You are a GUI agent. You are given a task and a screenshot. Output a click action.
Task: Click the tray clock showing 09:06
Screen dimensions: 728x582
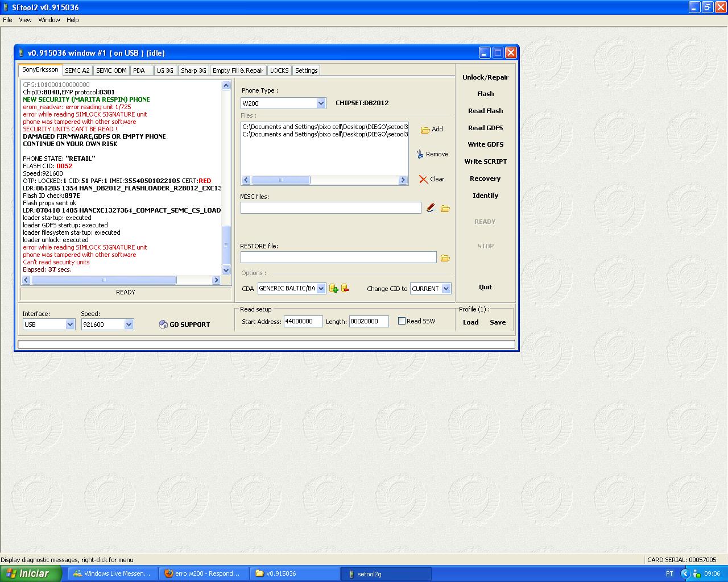coord(712,574)
